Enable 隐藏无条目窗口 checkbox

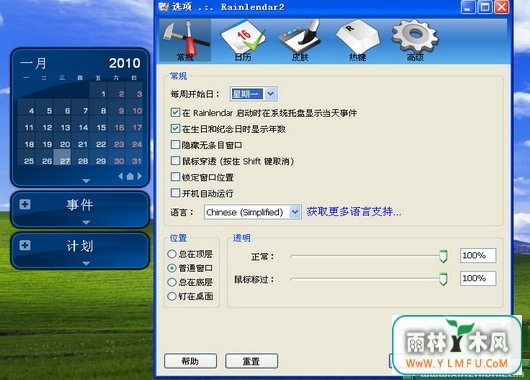coord(175,145)
